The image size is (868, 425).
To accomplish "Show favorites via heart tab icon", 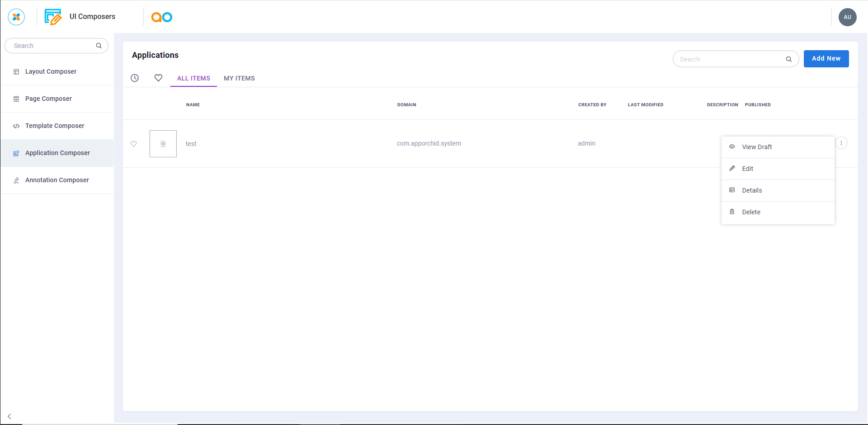I will (158, 78).
